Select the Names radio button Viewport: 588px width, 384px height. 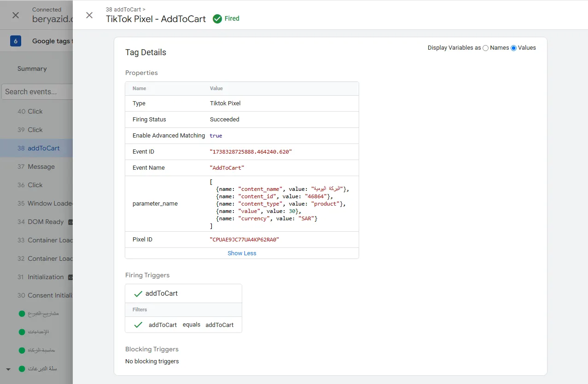[486, 48]
